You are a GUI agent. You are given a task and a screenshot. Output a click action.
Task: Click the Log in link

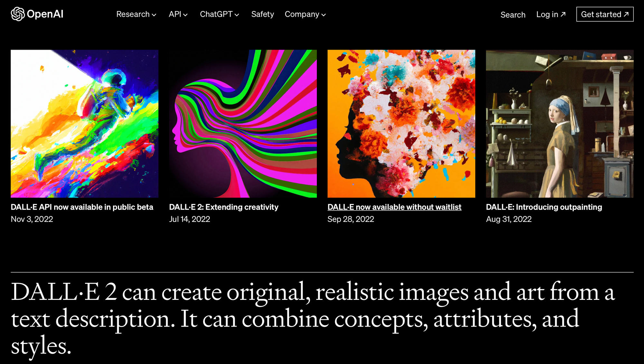click(547, 15)
